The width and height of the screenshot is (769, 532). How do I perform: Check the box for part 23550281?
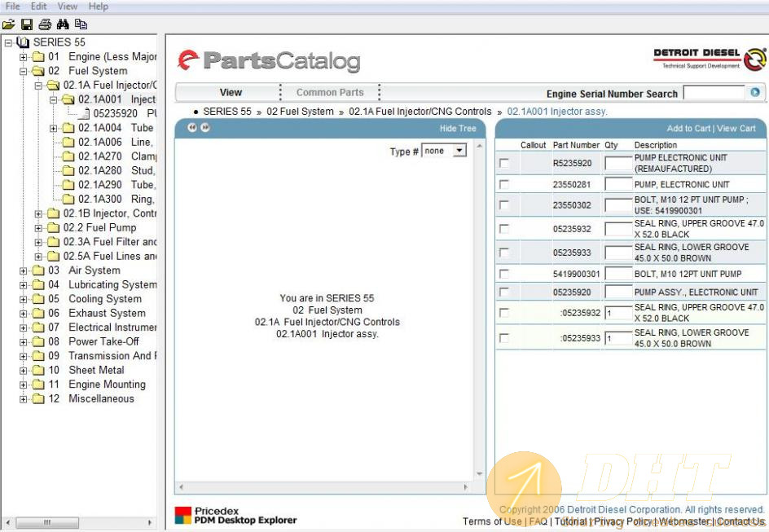[x=503, y=184]
